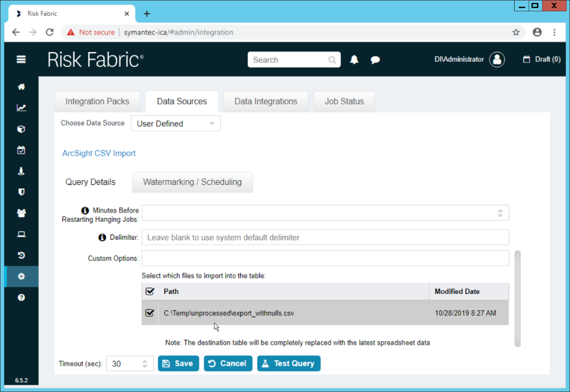Click the notifications bell icon
This screenshot has height=392, width=570.
(354, 60)
